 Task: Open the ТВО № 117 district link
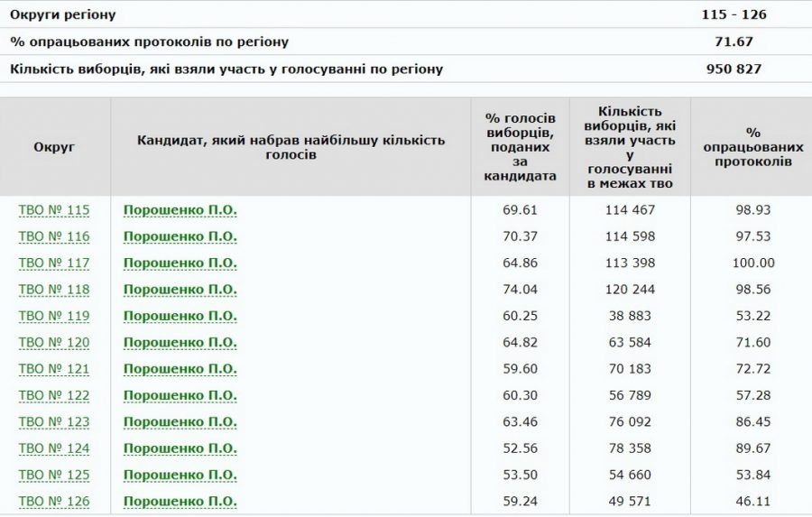tap(54, 263)
